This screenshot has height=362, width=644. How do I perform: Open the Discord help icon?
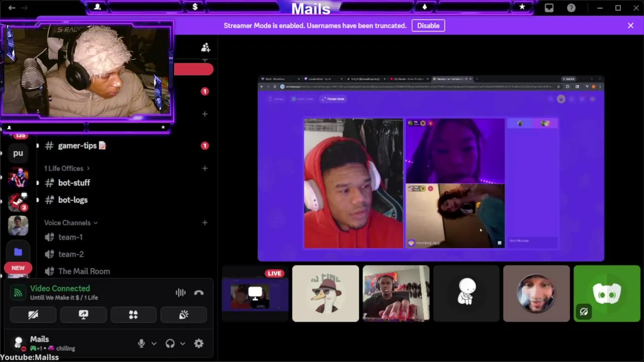point(571,8)
